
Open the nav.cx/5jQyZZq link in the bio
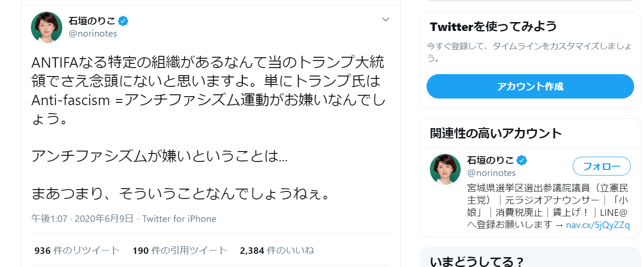pos(598,225)
